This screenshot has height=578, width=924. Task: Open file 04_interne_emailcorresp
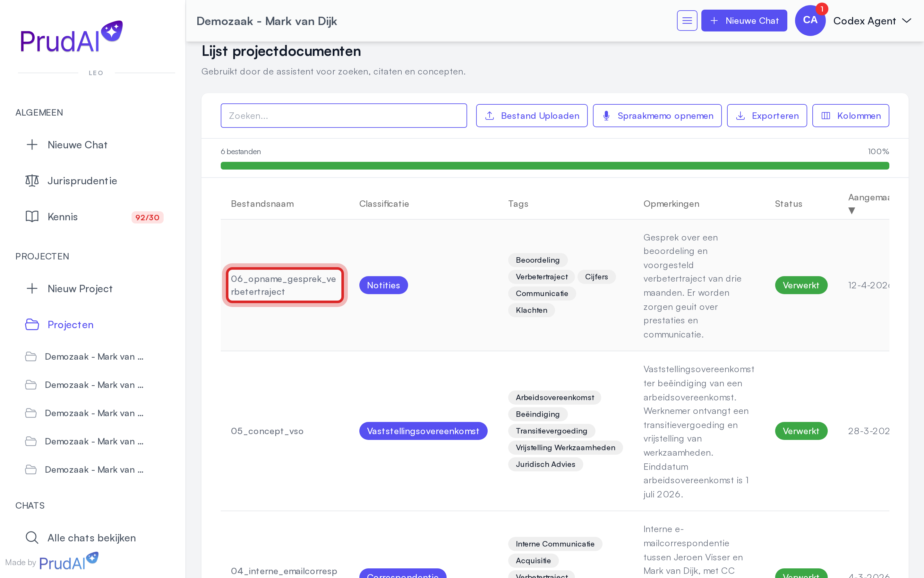pyautogui.click(x=284, y=571)
